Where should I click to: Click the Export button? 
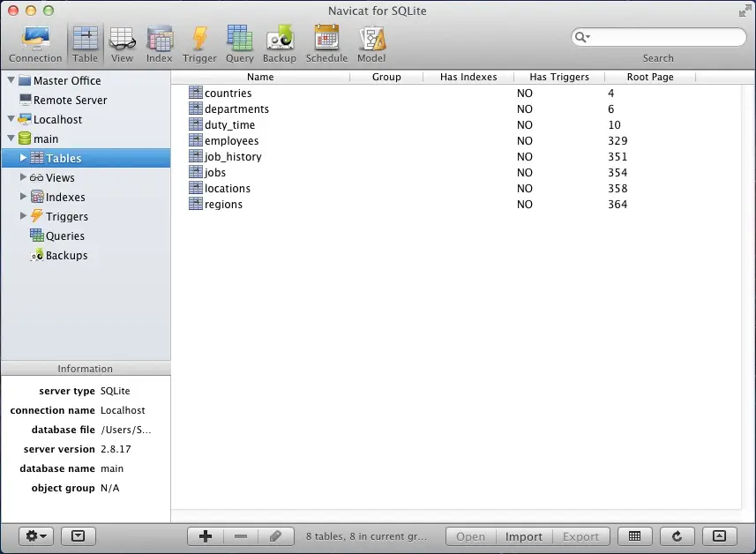(x=580, y=536)
